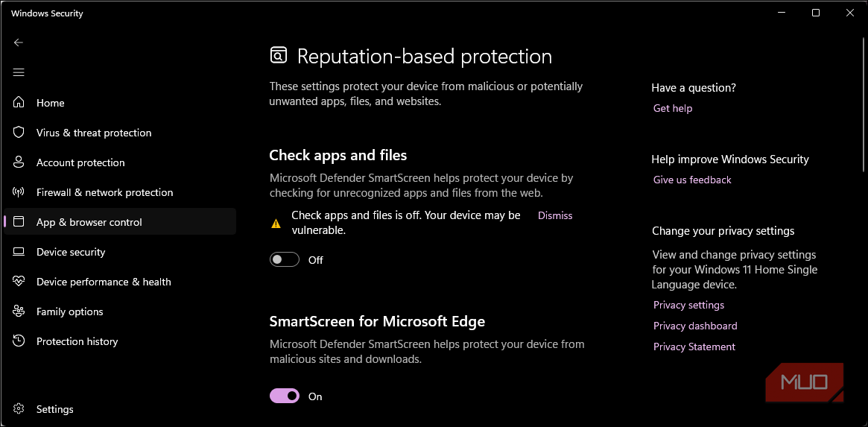Screen dimensions: 868x427
Task: Dismiss the Check apps and files warning
Action: click(555, 215)
